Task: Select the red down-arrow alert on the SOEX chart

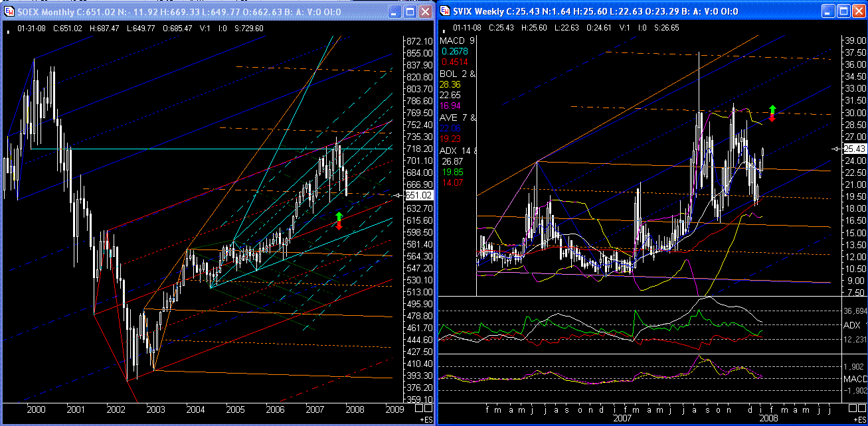Action: tap(338, 226)
